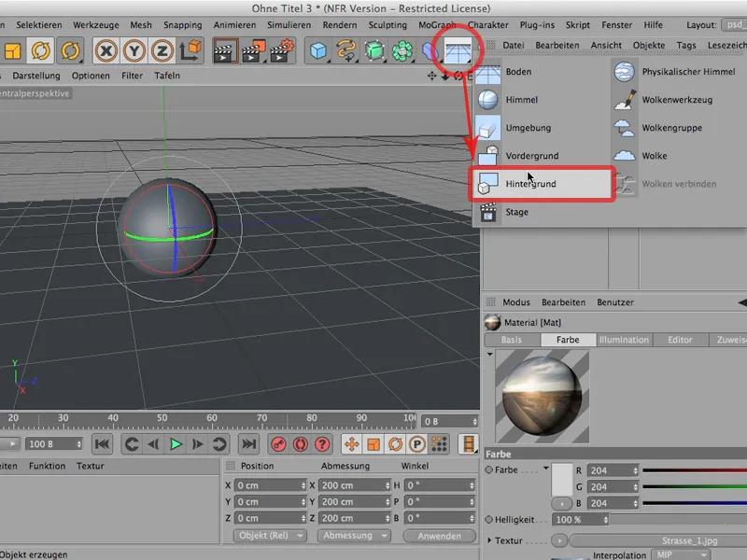Open render settings clapperboard with gear
Image resolution: width=747 pixels, height=560 pixels.
282,51
